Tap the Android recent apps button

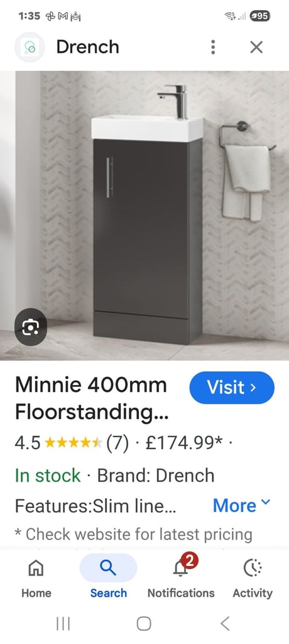[63, 623]
